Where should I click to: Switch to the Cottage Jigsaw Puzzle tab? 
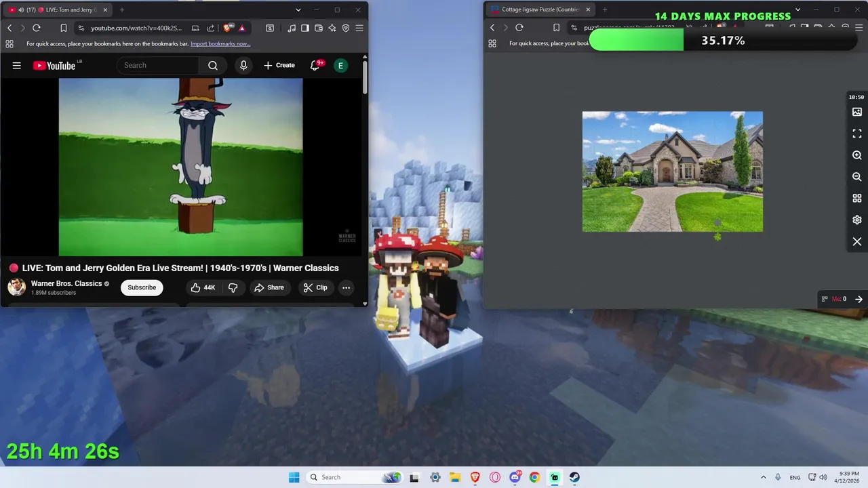coord(540,10)
